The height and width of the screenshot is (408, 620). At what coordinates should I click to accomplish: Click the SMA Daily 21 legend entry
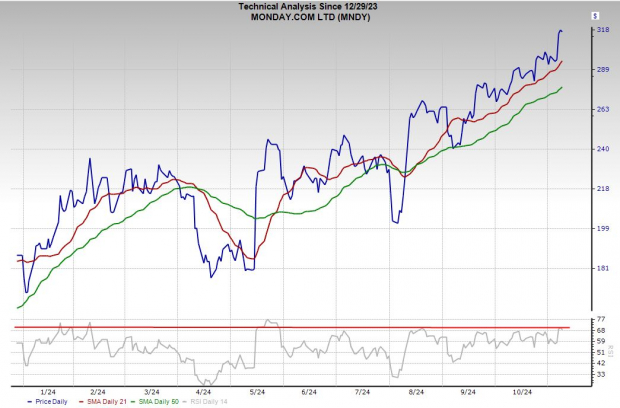(x=103, y=402)
